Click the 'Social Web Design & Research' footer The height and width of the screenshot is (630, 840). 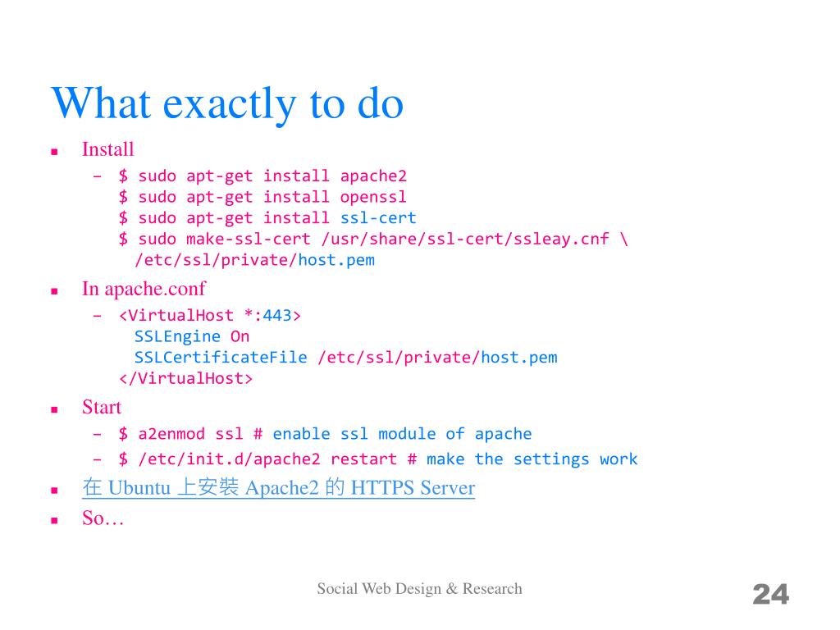click(x=419, y=589)
